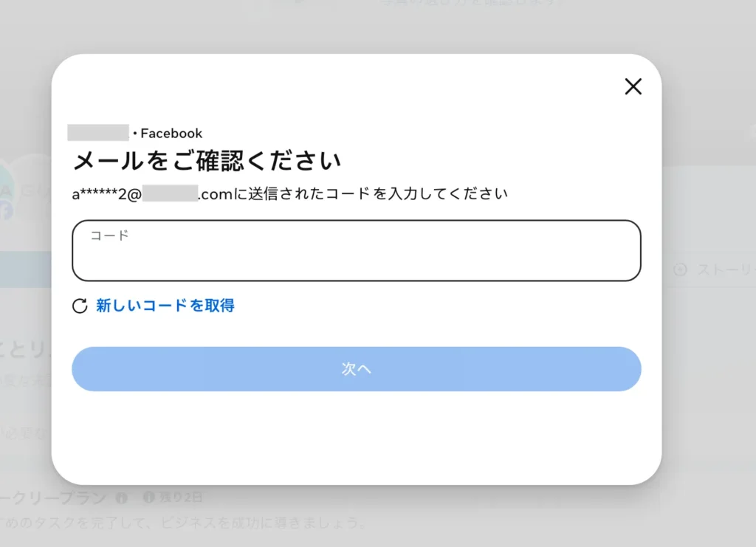This screenshot has height=547, width=756.
Task: Click the メールをご確認ください dialog heading
Action: click(206, 158)
